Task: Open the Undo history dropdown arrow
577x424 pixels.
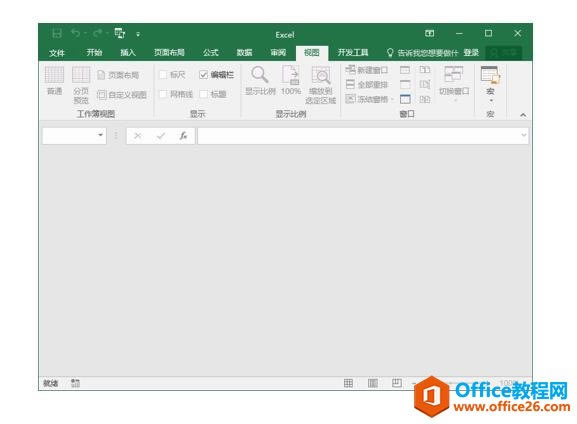Action: [85, 34]
